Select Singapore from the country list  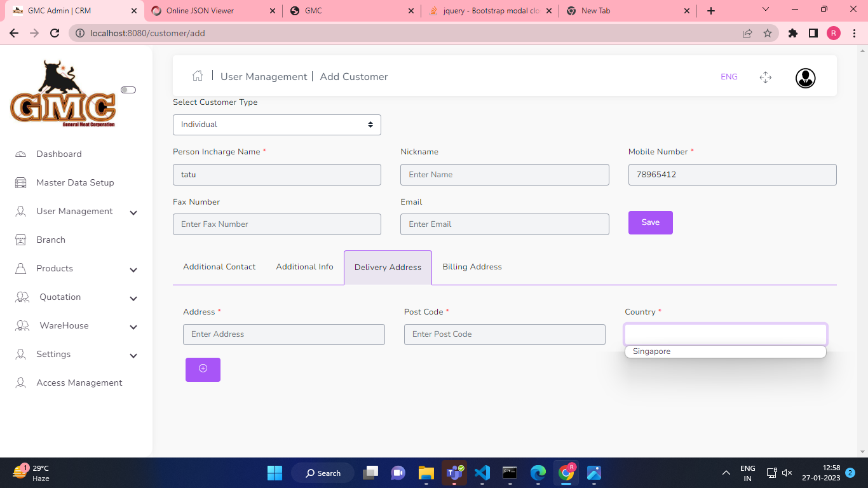click(652, 351)
